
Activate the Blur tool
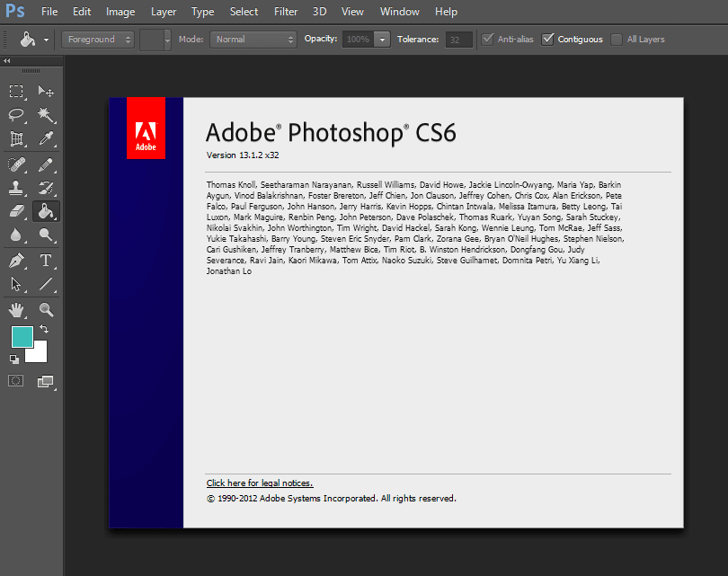pos(16,235)
